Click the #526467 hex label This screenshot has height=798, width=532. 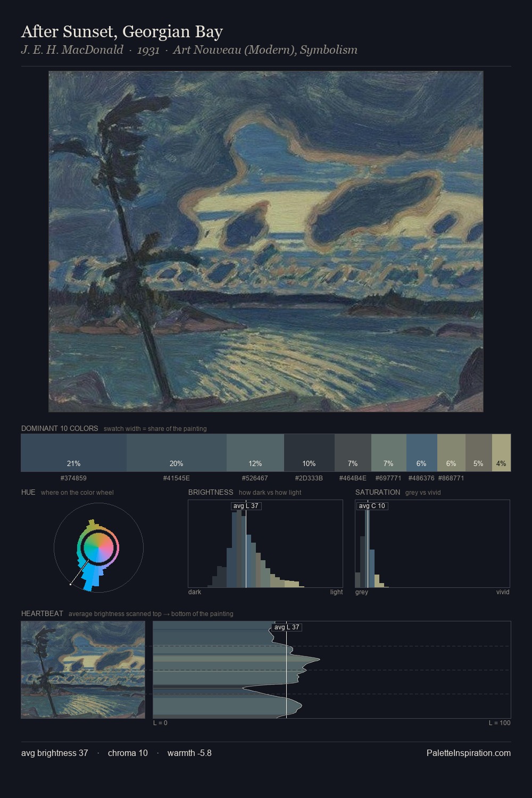[x=255, y=478]
